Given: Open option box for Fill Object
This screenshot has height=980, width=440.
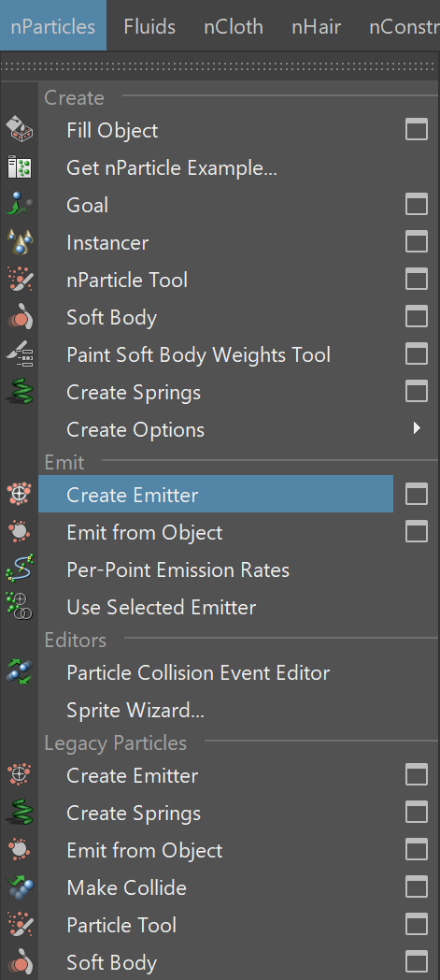Looking at the screenshot, I should pos(417,130).
